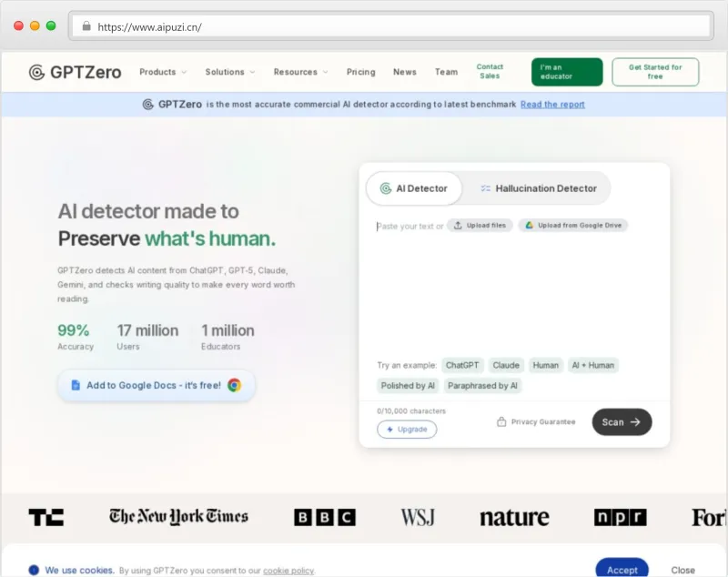
Task: Open the Team page
Action: [x=446, y=72]
